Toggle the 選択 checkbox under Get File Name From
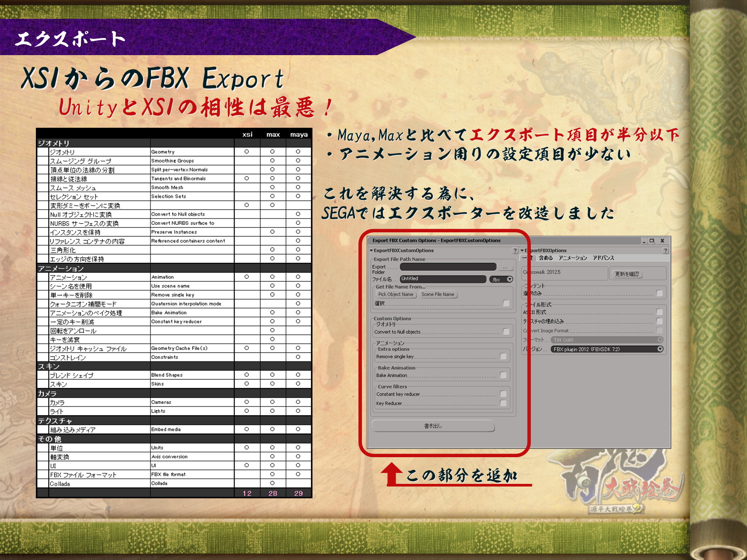This screenshot has width=747, height=560. click(x=506, y=303)
